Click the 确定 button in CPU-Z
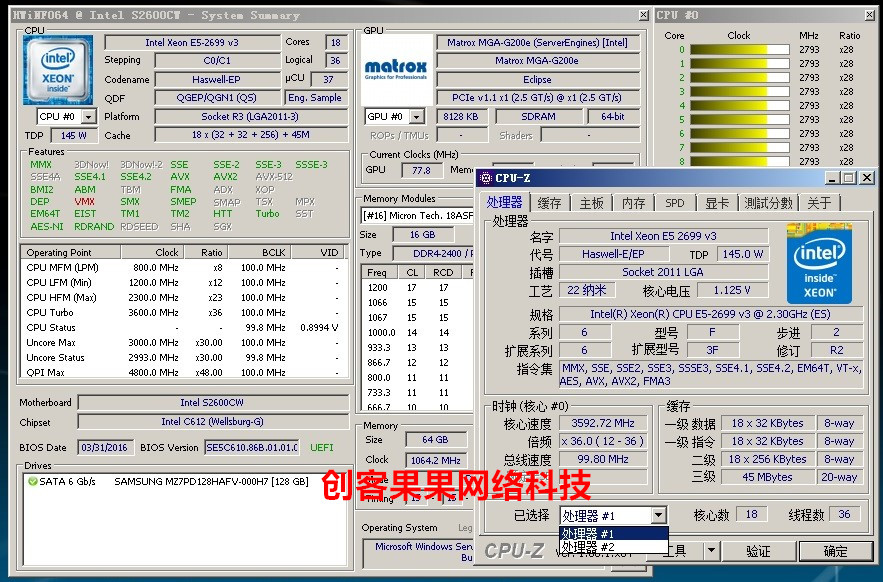The image size is (883, 582). pos(835,550)
